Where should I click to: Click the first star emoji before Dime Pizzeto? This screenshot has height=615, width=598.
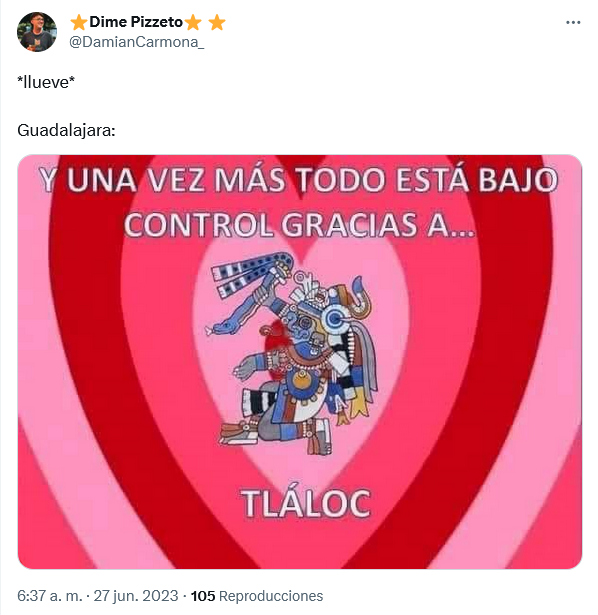(x=79, y=23)
